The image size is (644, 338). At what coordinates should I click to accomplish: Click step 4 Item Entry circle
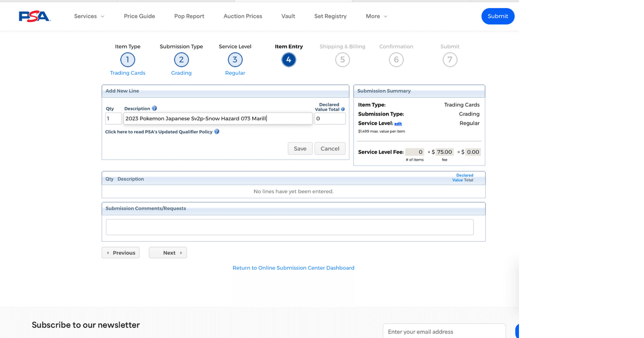pyautogui.click(x=289, y=60)
